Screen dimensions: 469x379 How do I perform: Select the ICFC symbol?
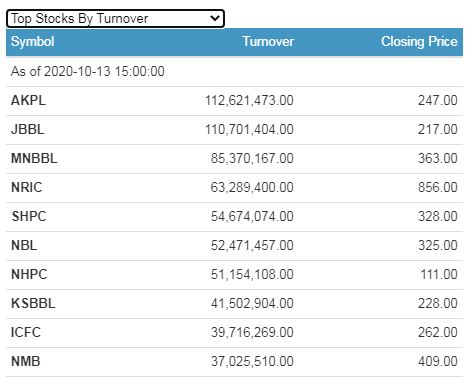[x=26, y=332]
